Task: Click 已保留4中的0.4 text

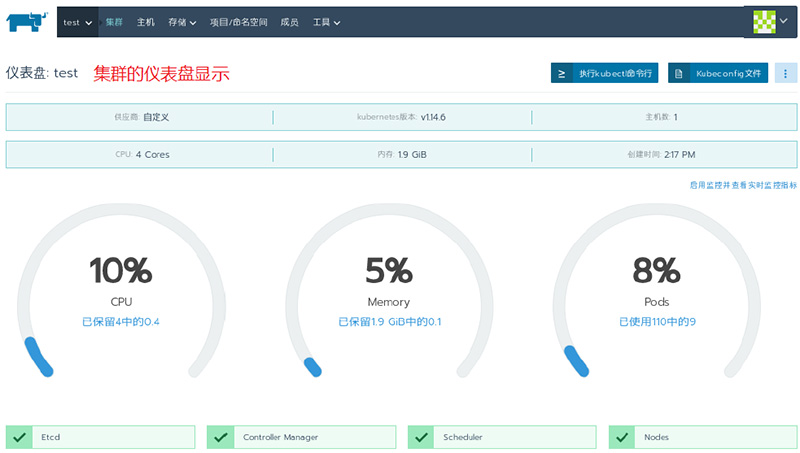Action: tap(121, 322)
